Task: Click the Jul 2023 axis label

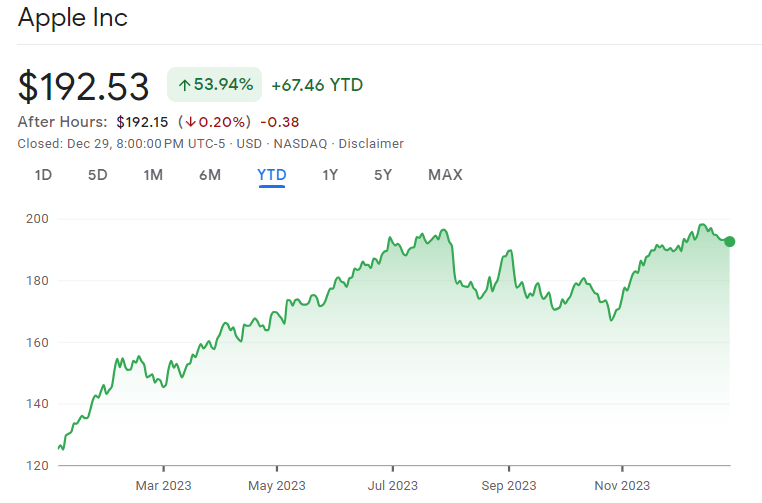Action: pos(393,486)
